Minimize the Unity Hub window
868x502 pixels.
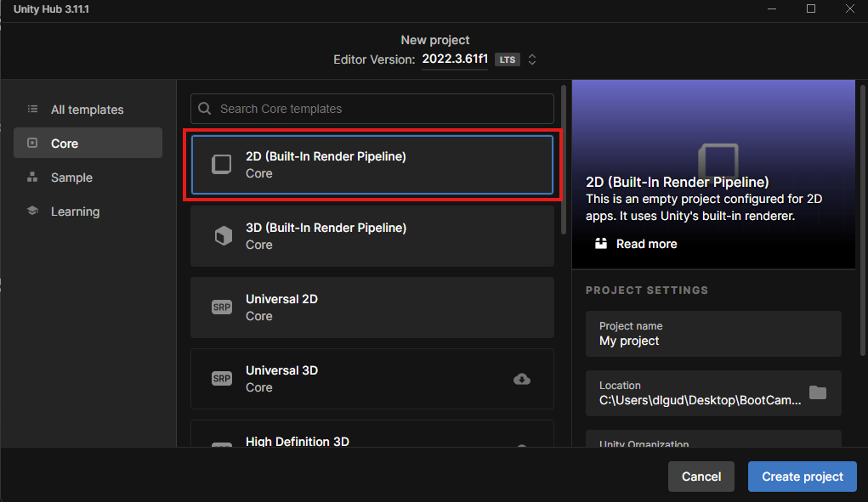772,8
